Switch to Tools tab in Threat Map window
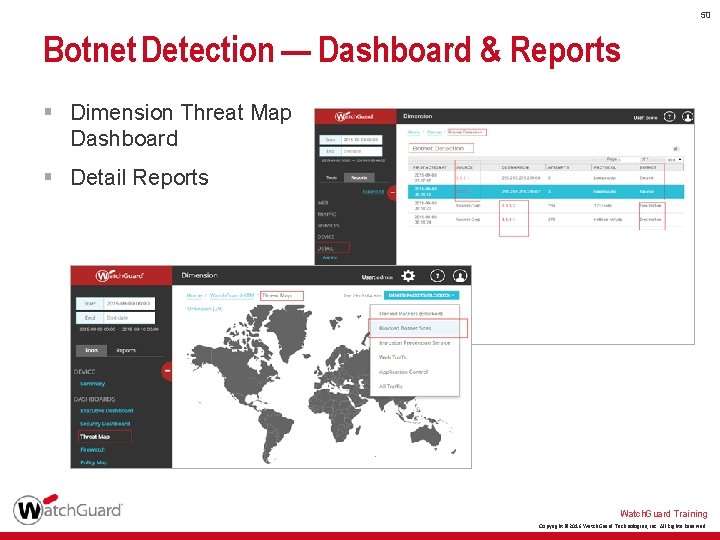The image size is (720, 540). click(91, 350)
